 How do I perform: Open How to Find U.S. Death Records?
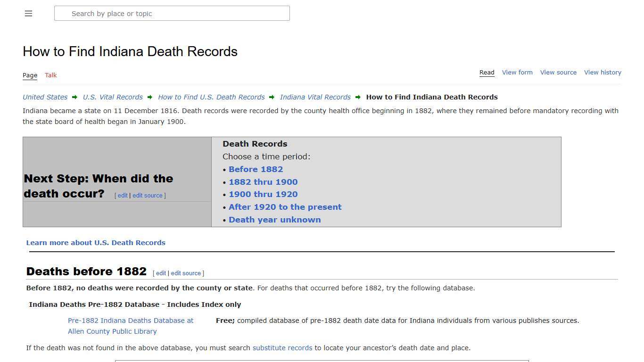tap(211, 97)
